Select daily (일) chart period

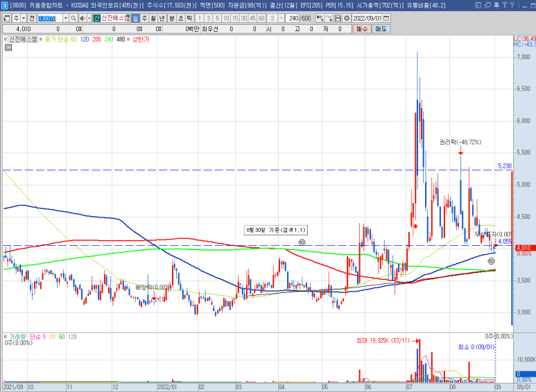(135, 19)
